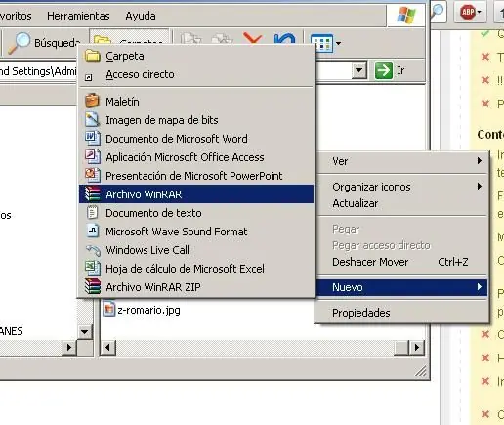Click the Windows flag logo
The width and height of the screenshot is (504, 425).
[406, 15]
